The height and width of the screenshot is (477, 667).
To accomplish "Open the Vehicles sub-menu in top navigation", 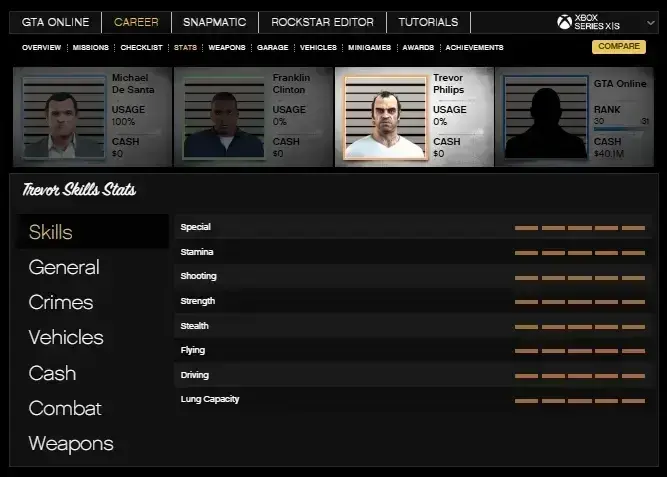I will coord(318,47).
